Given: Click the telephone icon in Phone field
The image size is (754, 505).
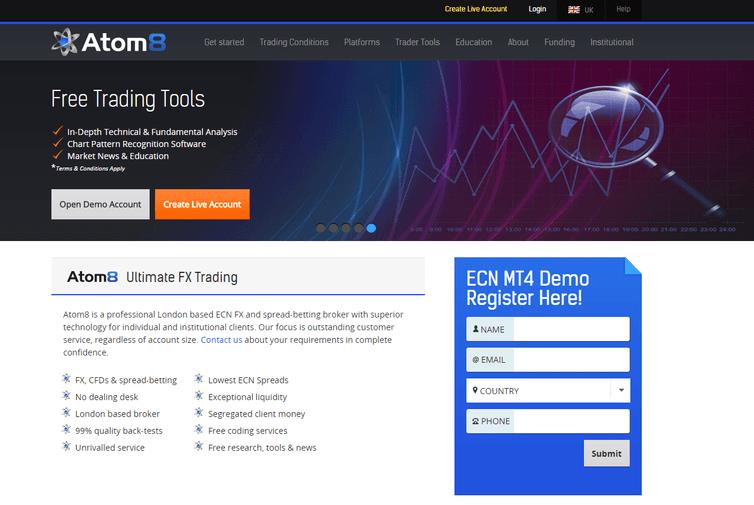Looking at the screenshot, I should [476, 421].
